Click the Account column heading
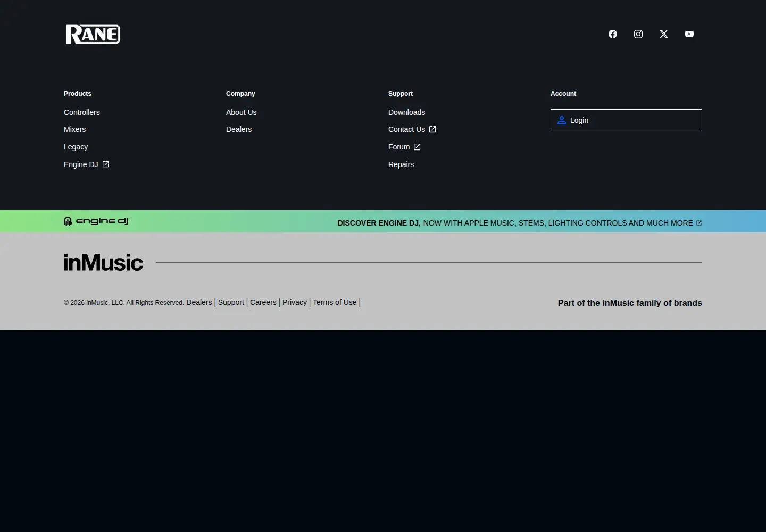The image size is (766, 532). [x=563, y=94]
